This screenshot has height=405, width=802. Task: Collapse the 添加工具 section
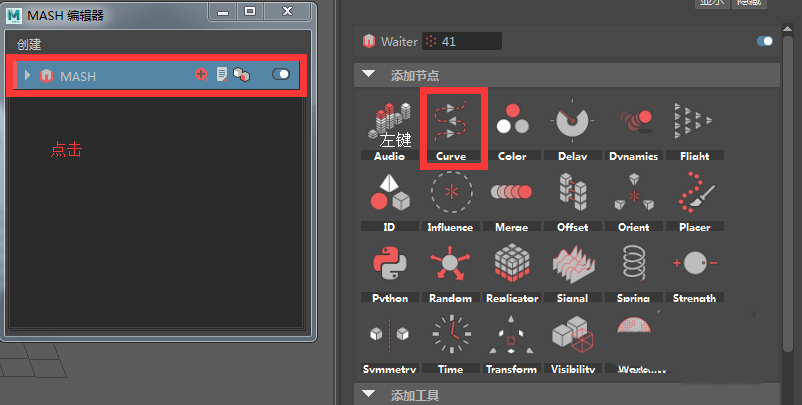(368, 394)
